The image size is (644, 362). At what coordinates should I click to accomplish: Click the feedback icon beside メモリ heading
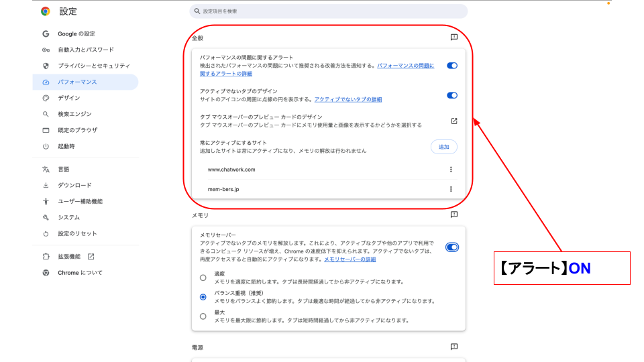pyautogui.click(x=454, y=215)
